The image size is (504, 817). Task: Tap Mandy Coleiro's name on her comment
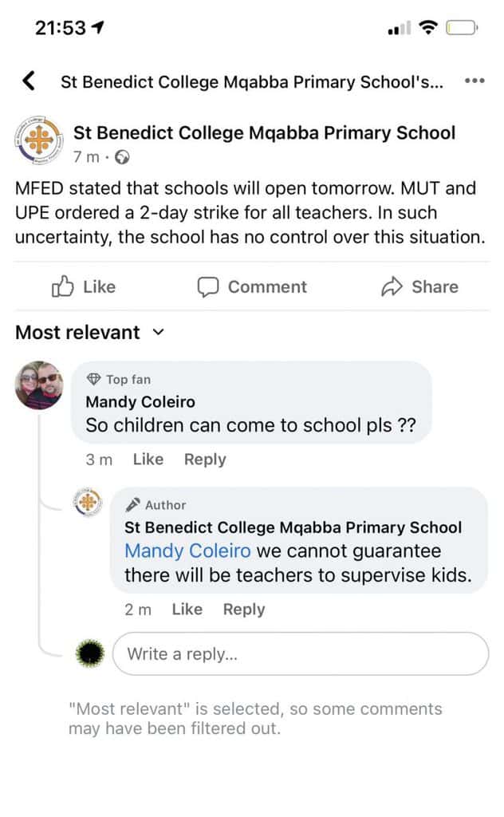[x=140, y=401]
